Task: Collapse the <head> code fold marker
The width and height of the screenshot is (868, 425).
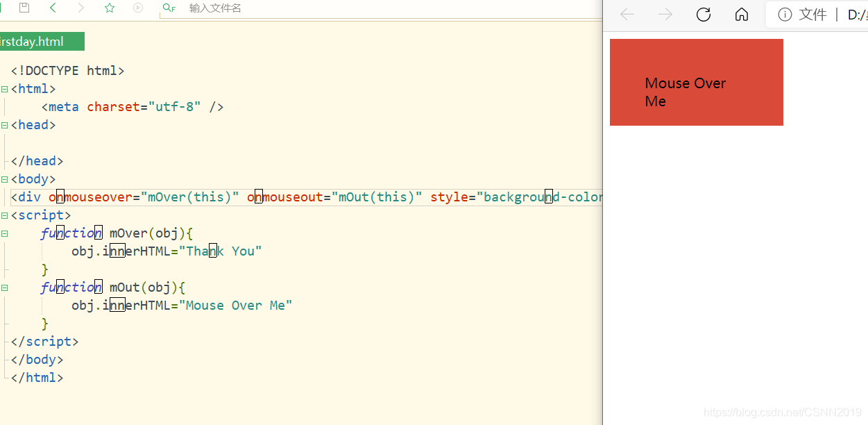Action: pyautogui.click(x=5, y=125)
